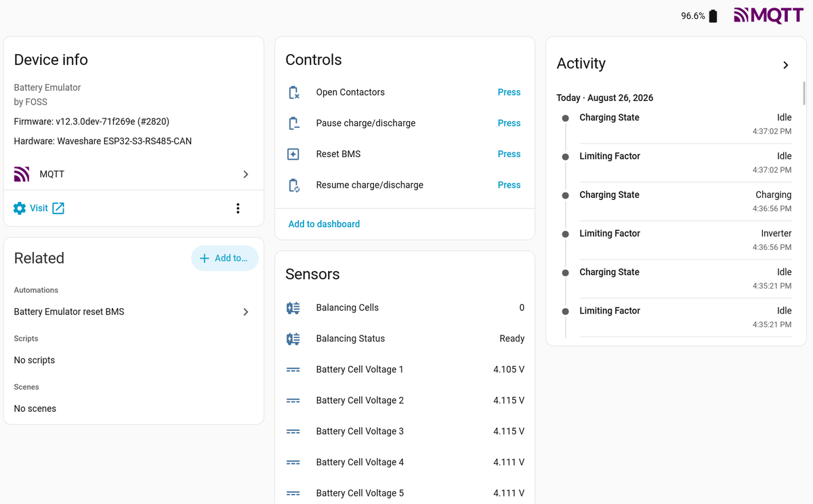Click the Add to dashboard link
Screen dimensions: 813x504
coord(324,224)
